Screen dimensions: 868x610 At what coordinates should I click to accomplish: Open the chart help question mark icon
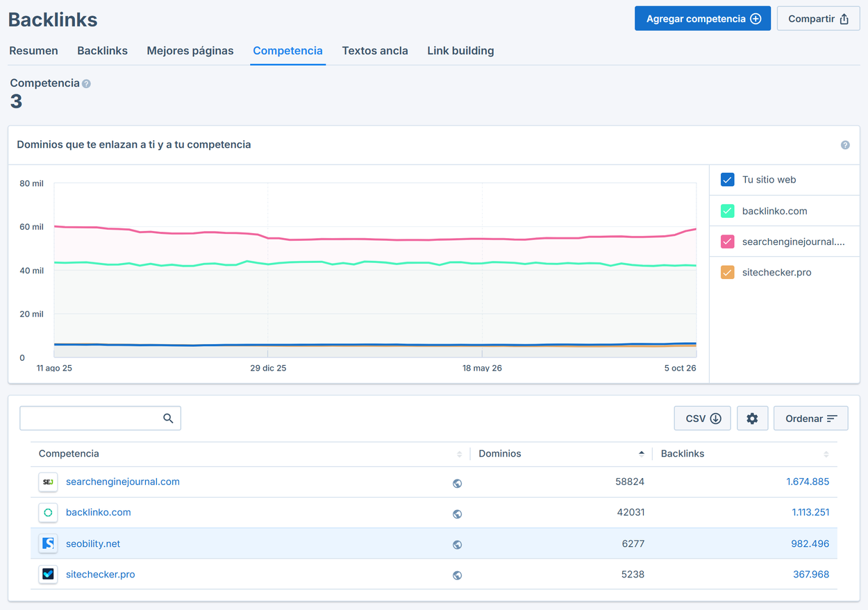845,145
